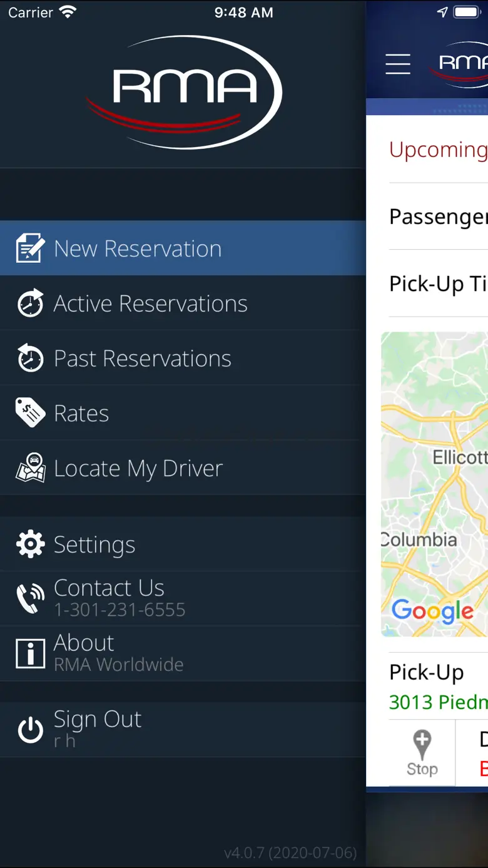Tap the Google map preview

434,483
